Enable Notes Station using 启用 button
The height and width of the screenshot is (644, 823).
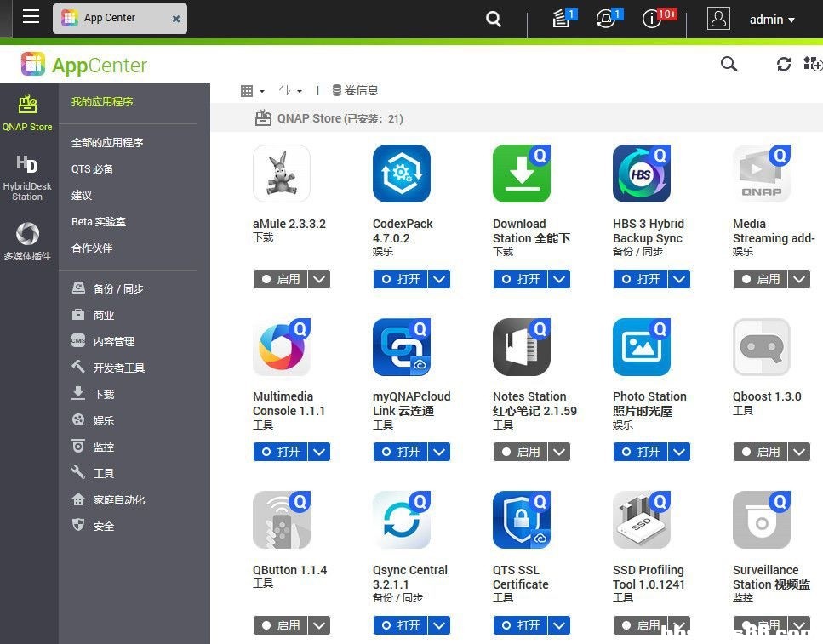pos(520,452)
